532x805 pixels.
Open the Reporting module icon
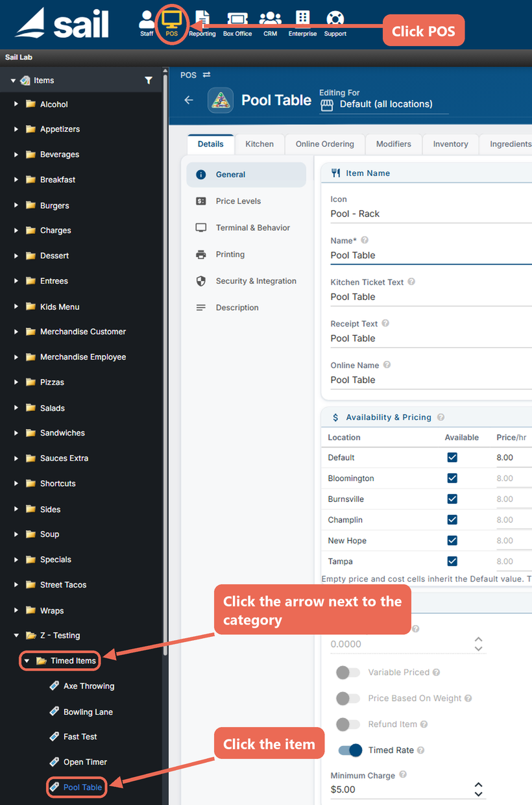click(x=202, y=23)
